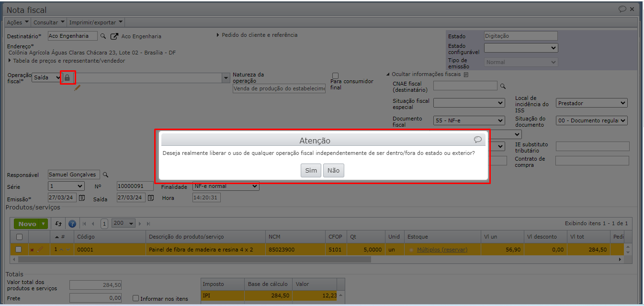Expand Tabela de preços e representante/vendedor
Viewport: 644px width, 306px height.
[x=67, y=61]
